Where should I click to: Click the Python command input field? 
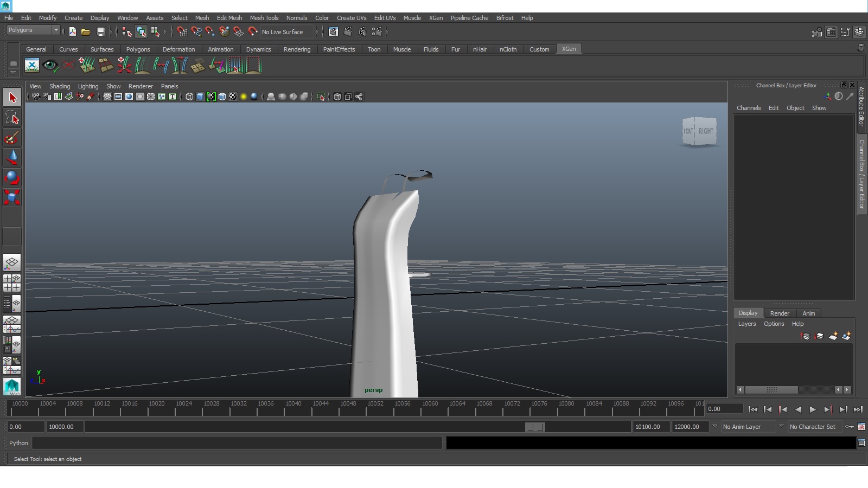click(x=237, y=443)
